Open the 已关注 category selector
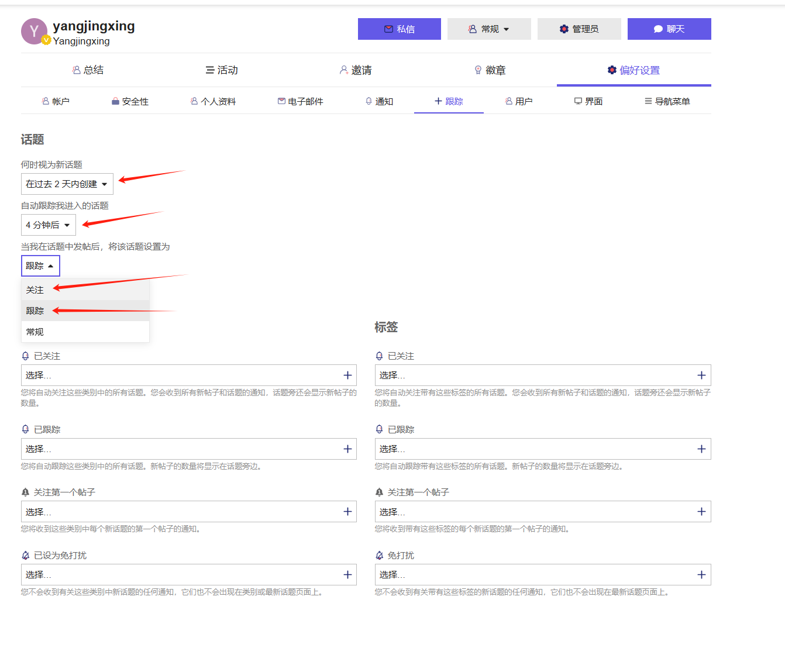Viewport: 785px width, 672px height. 188,375
